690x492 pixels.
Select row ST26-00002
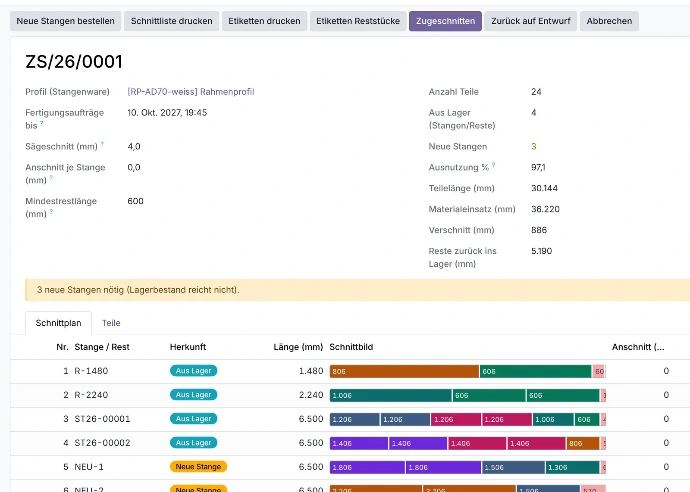pyautogui.click(x=350, y=443)
